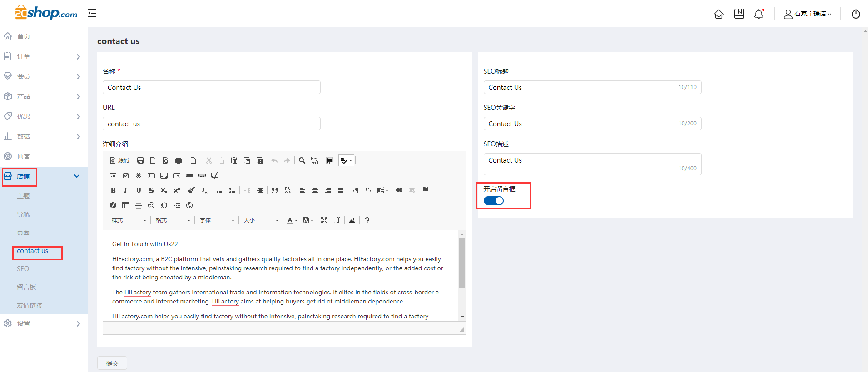The image size is (868, 372).
Task: Toggle subscript formatting
Action: [164, 190]
